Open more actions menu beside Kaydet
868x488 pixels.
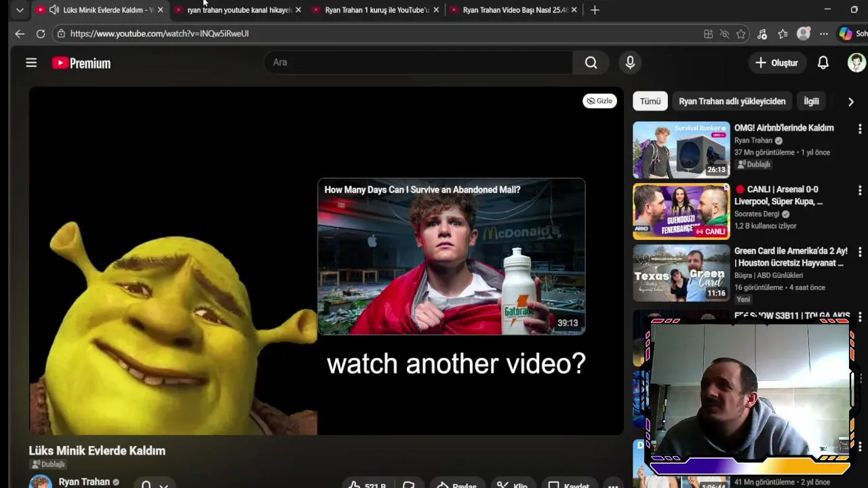[x=613, y=485]
